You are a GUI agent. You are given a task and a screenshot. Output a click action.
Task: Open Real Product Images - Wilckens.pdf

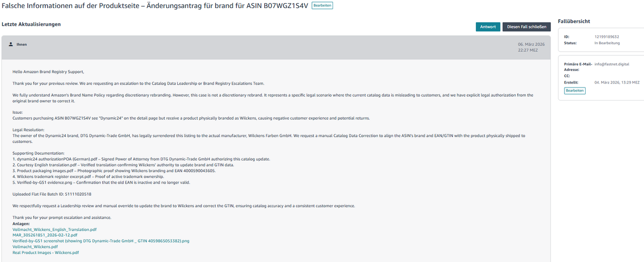click(46, 252)
